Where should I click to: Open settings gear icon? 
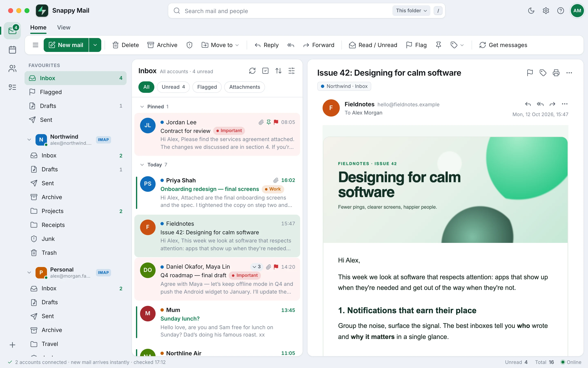coord(546,11)
